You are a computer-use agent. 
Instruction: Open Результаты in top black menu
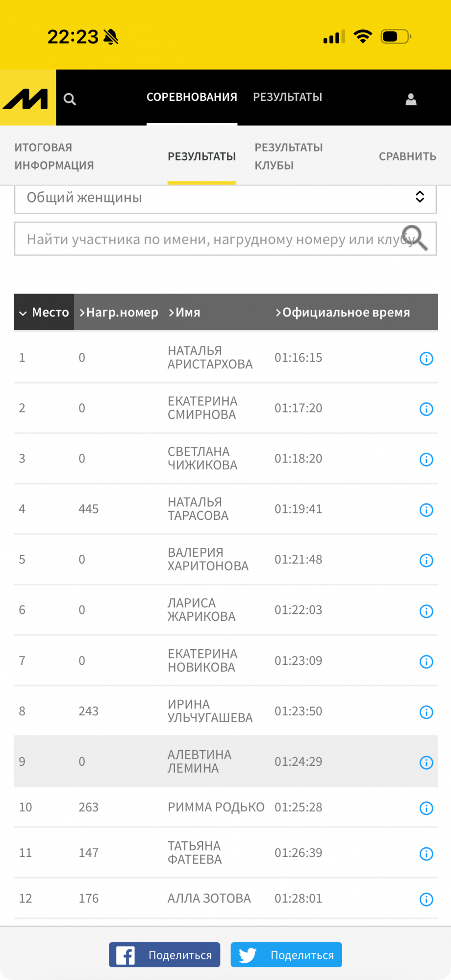click(287, 97)
